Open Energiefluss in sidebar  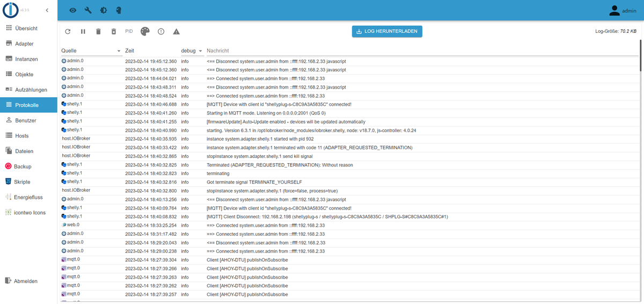coord(28,197)
